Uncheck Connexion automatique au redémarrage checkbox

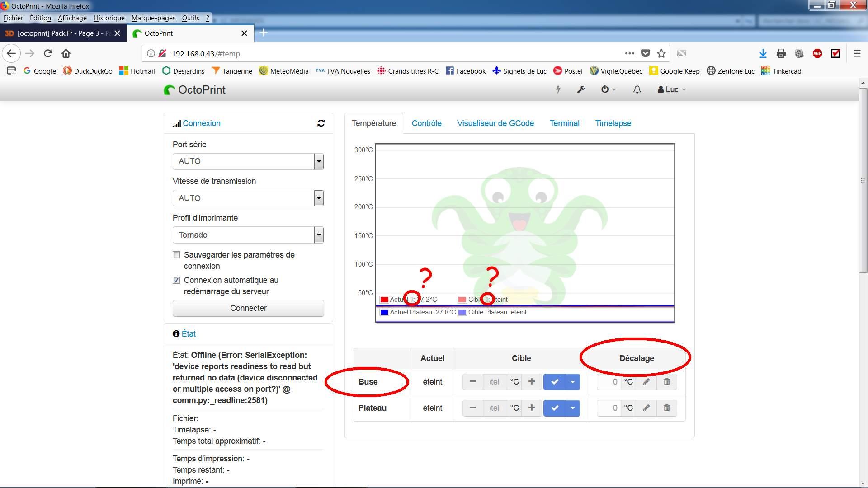176,280
